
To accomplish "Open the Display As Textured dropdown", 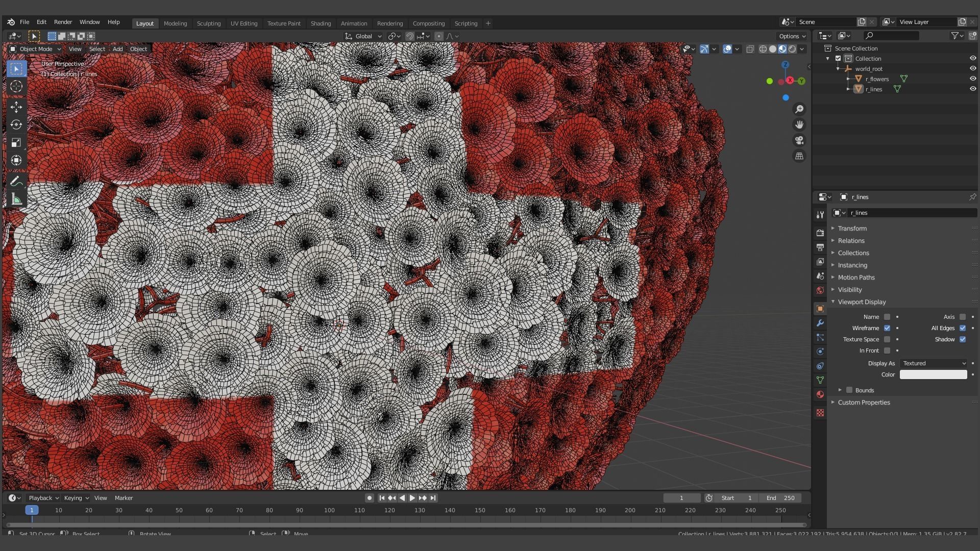I will point(934,363).
